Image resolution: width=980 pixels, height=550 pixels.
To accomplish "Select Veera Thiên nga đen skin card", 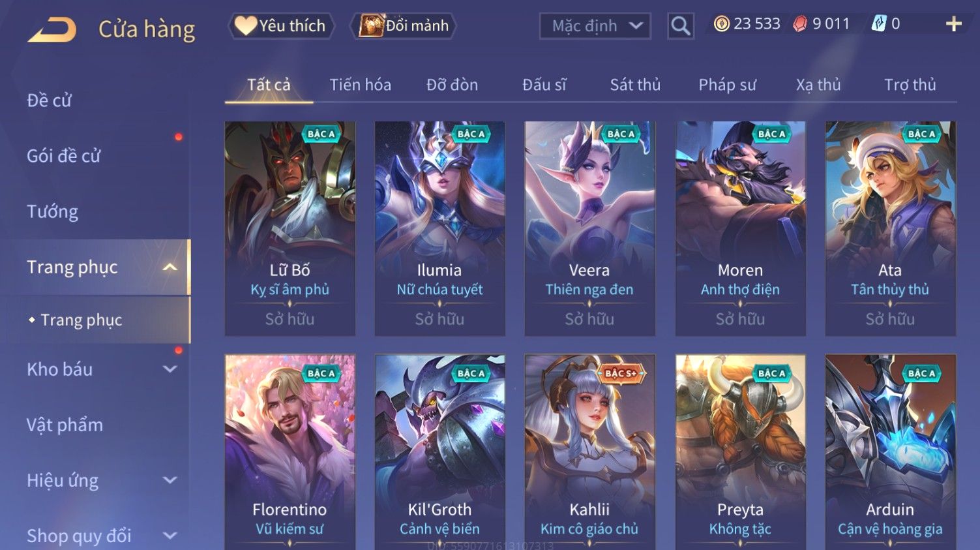I will pyautogui.click(x=589, y=228).
